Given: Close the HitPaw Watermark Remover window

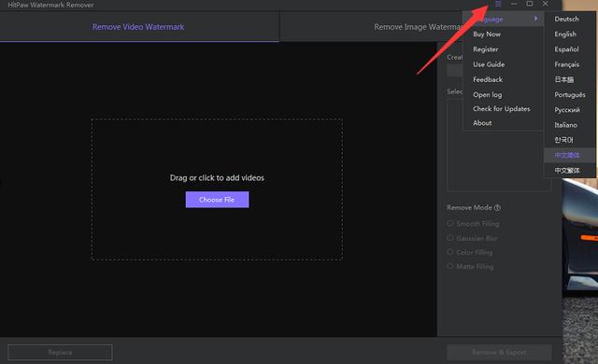Looking at the screenshot, I should coord(546,4).
